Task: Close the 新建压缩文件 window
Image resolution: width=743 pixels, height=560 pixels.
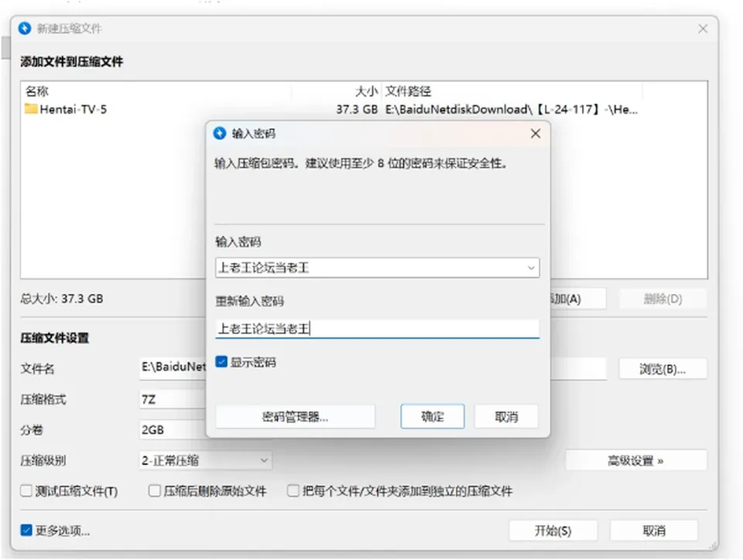Action: pos(703,29)
